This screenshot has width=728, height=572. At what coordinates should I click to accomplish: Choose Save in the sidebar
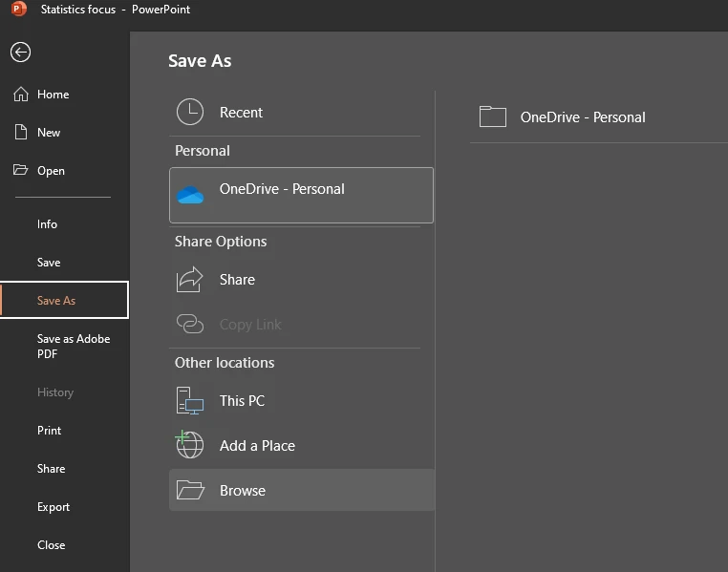(65, 262)
